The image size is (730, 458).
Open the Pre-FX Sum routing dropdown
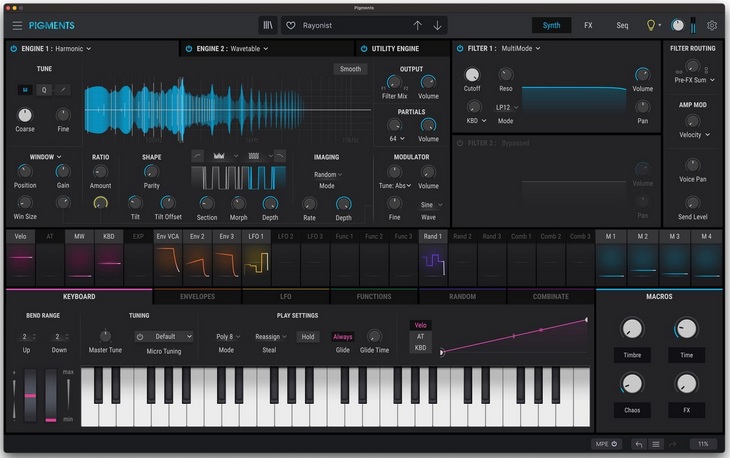(694, 80)
